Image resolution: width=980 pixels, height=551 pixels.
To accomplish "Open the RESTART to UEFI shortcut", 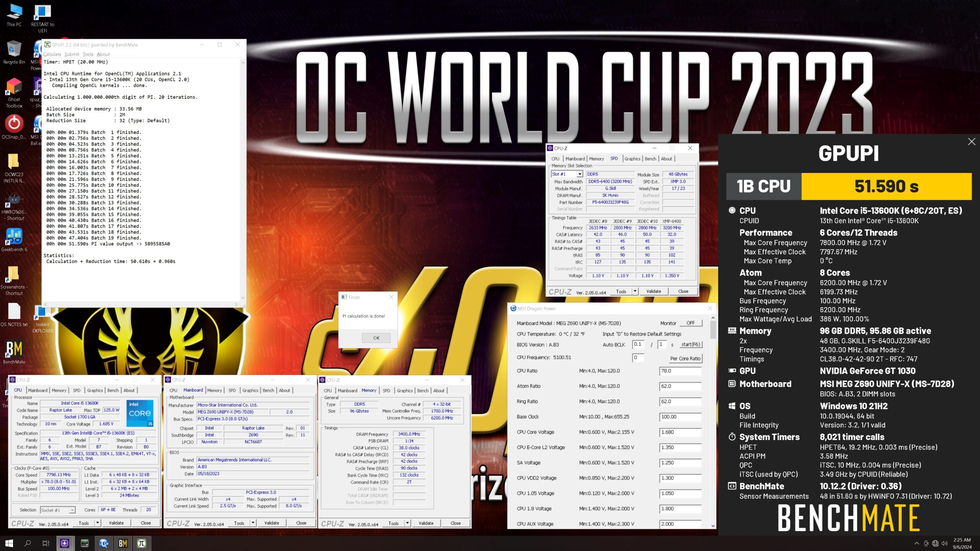I will tap(42, 18).
